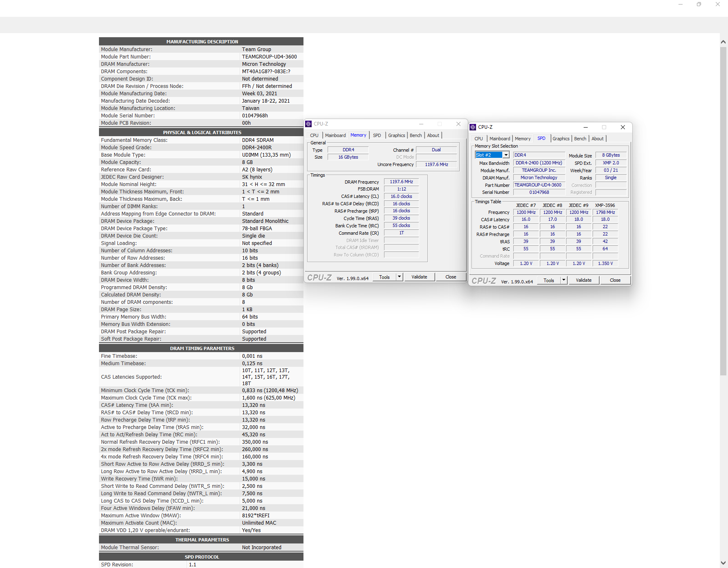Switch to SPD tab in left CPU-Z window

tap(377, 135)
